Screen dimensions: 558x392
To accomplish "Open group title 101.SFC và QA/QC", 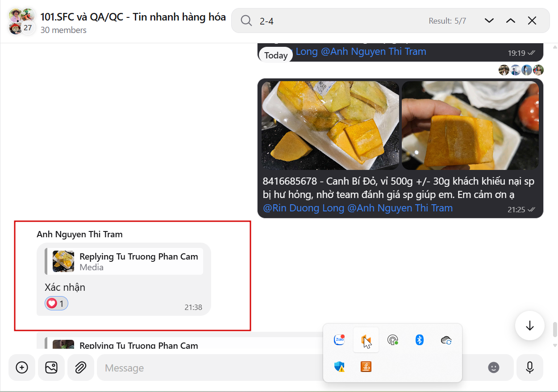I will click(x=133, y=17).
